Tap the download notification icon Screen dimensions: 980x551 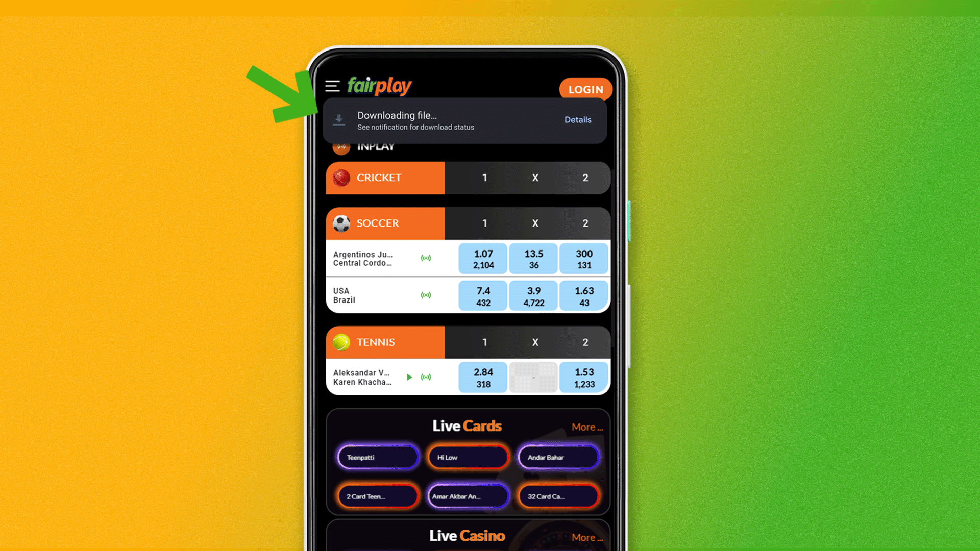pyautogui.click(x=340, y=119)
